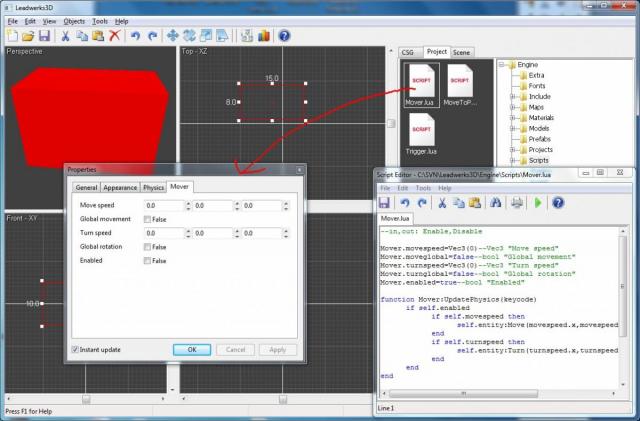Save script with Script Editor floppy icon
This screenshot has height=421, width=640.
384,201
